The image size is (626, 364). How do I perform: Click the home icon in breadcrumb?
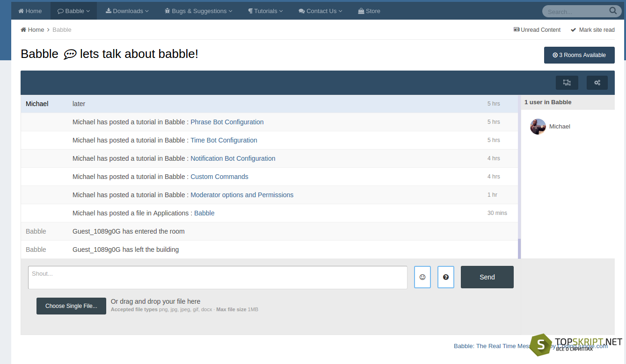tap(23, 30)
